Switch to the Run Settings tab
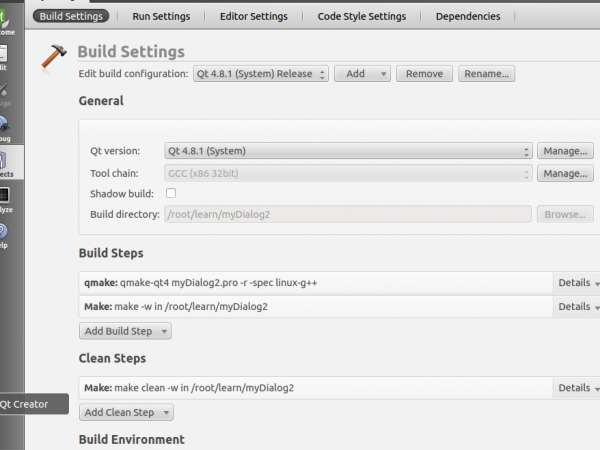600x450 pixels. click(161, 16)
